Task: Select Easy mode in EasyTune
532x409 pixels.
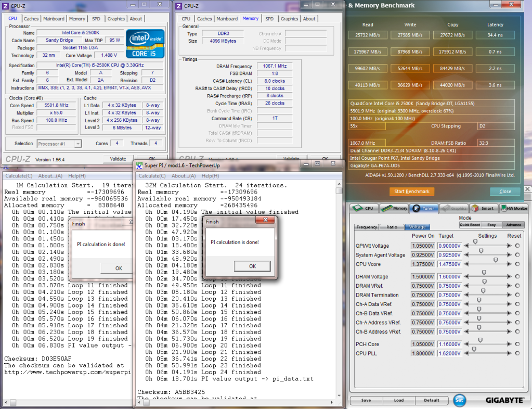Action: pos(491,225)
